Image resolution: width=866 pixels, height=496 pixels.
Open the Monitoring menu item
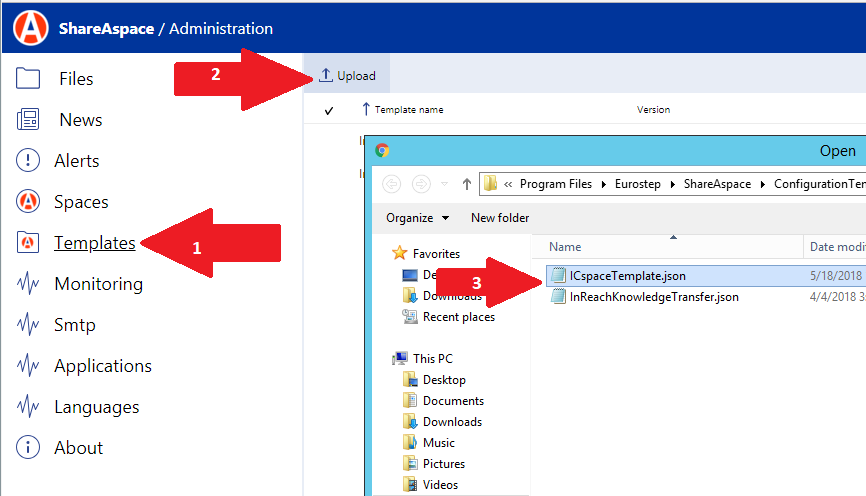point(99,284)
